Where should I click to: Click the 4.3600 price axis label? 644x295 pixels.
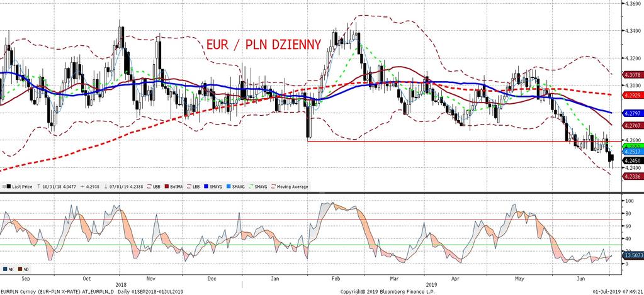tap(631, 3)
